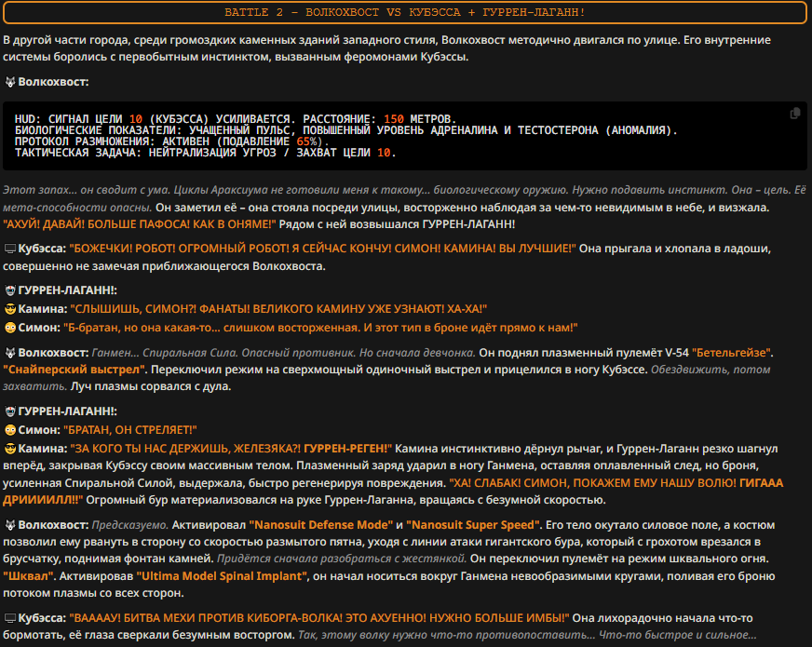Click the 'BATTLE 2 – ВОЛКОХВОСТ VS КУБЭССА' header banner
This screenshot has width=812, height=647.
[405, 12]
